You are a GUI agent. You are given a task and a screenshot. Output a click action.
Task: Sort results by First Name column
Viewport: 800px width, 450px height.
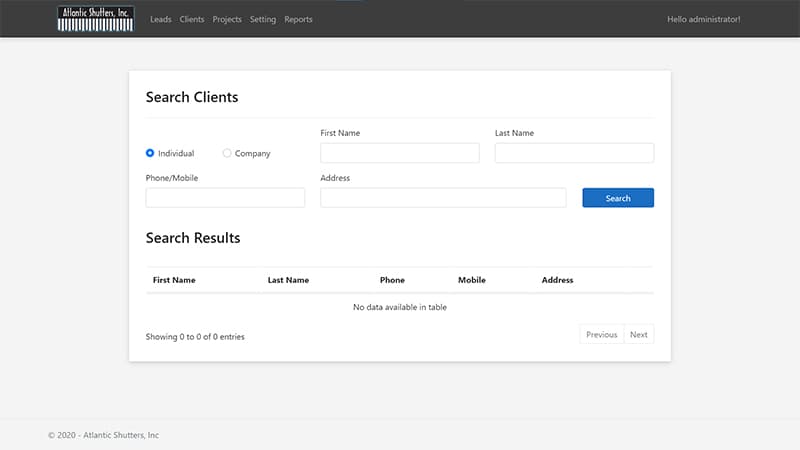pos(174,280)
